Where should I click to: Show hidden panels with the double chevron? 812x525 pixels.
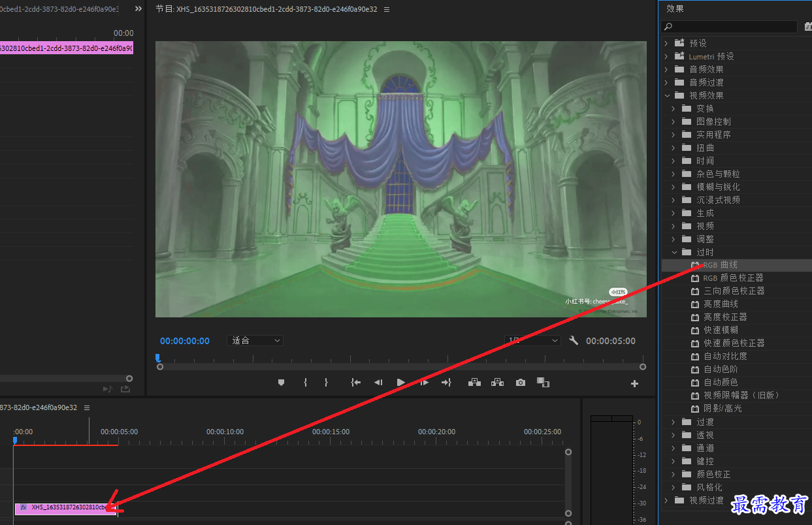pyautogui.click(x=138, y=9)
